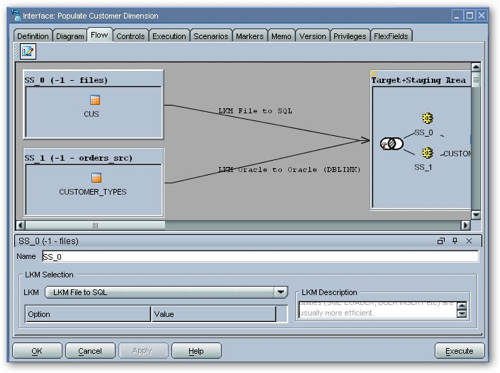Open the Controls tab
The width and height of the screenshot is (500, 373).
[130, 36]
